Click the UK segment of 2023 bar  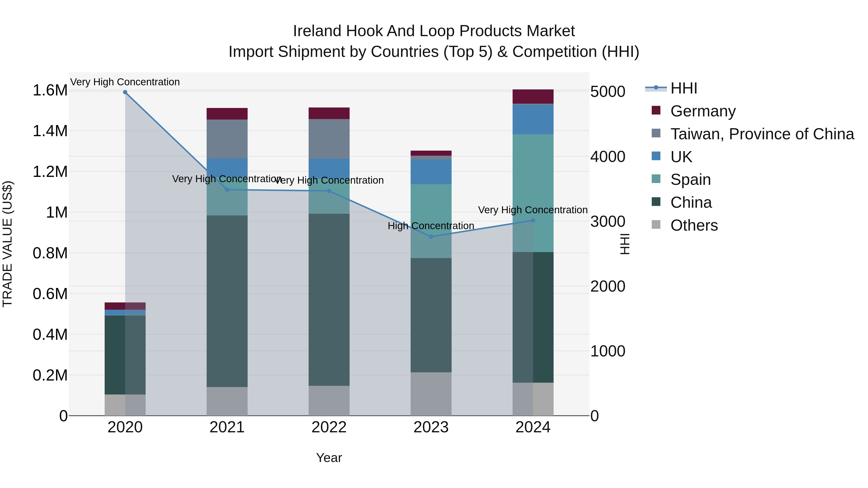point(431,172)
